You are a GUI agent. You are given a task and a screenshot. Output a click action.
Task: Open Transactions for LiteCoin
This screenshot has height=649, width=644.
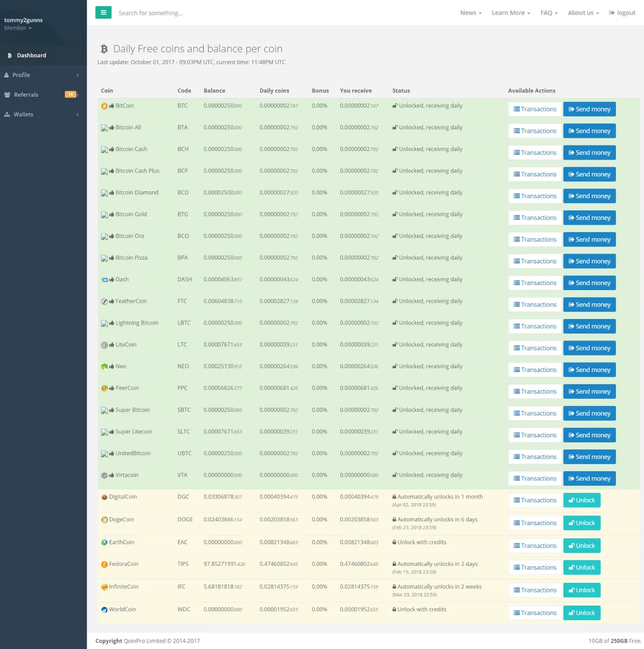[535, 348]
